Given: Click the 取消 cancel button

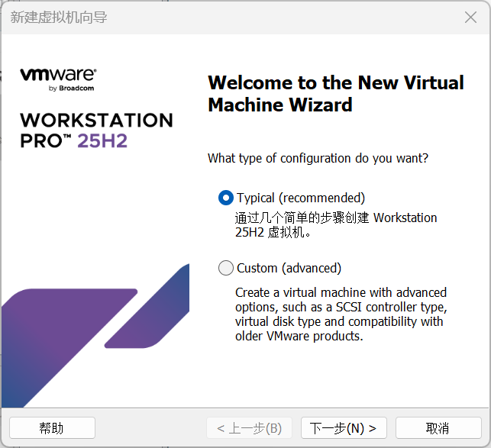Looking at the screenshot, I should pyautogui.click(x=438, y=427).
